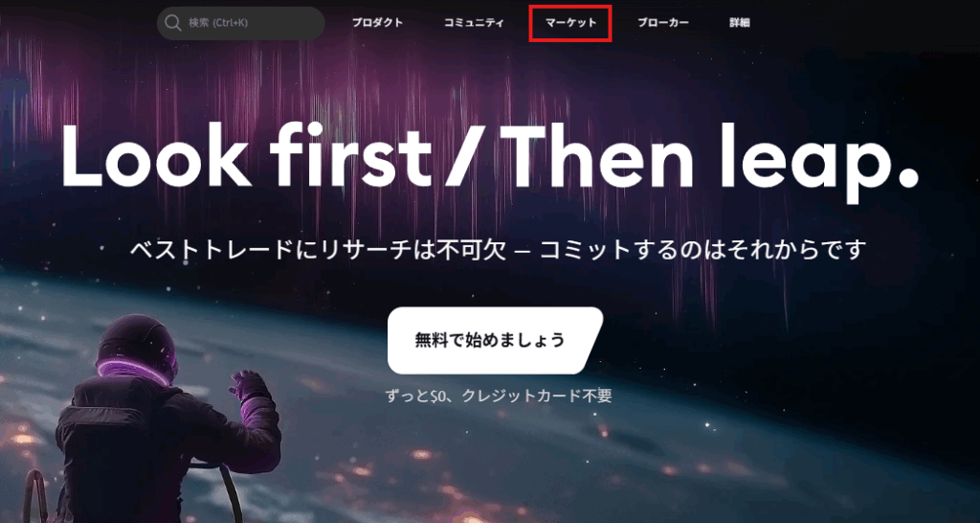This screenshot has width=980, height=523.
Task: Click the ずっと$0、クレジットカード不要 caption
Action: [x=498, y=396]
